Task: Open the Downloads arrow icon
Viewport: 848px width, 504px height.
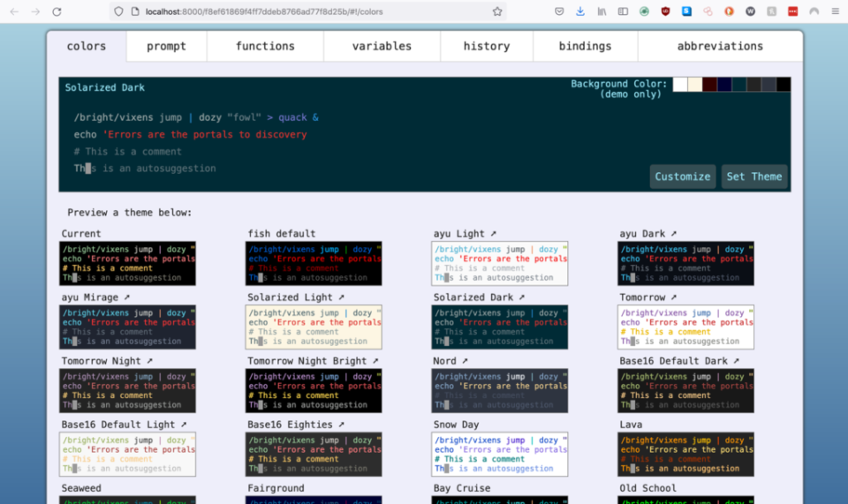Action: coord(580,11)
